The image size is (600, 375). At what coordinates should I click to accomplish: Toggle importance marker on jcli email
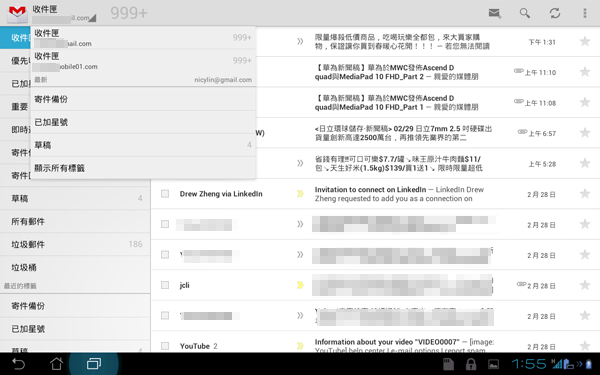(300, 285)
